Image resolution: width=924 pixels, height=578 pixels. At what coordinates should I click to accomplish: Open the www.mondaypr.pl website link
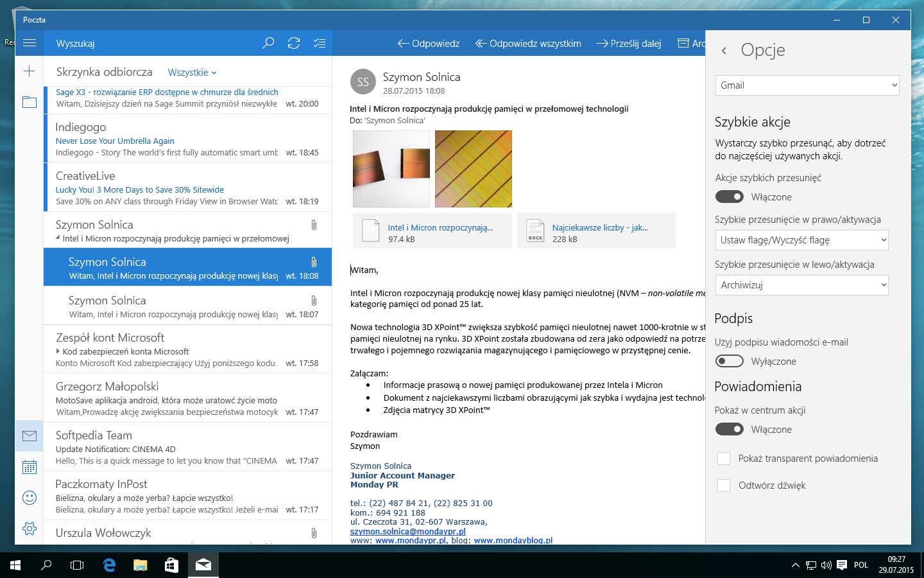[x=410, y=540]
